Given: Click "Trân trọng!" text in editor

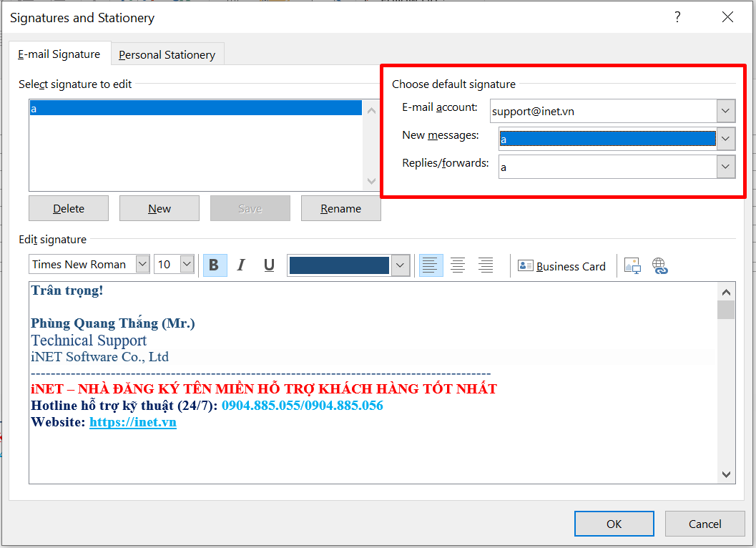Looking at the screenshot, I should (x=67, y=290).
